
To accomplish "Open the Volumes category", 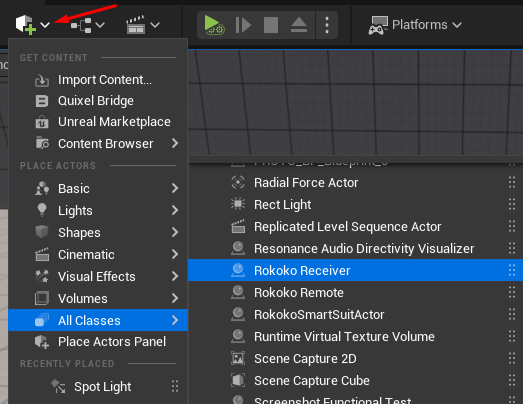I will 98,299.
